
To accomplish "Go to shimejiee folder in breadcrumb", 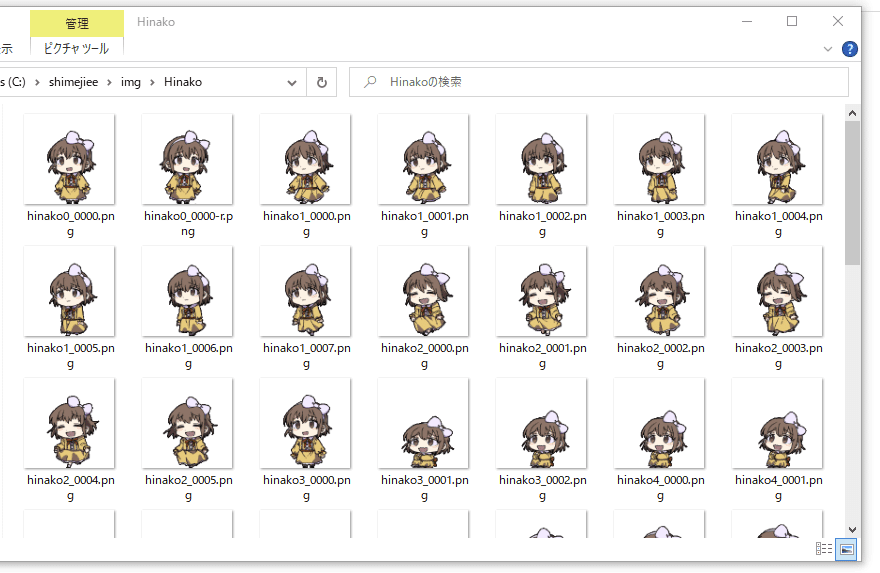I will click(x=74, y=82).
